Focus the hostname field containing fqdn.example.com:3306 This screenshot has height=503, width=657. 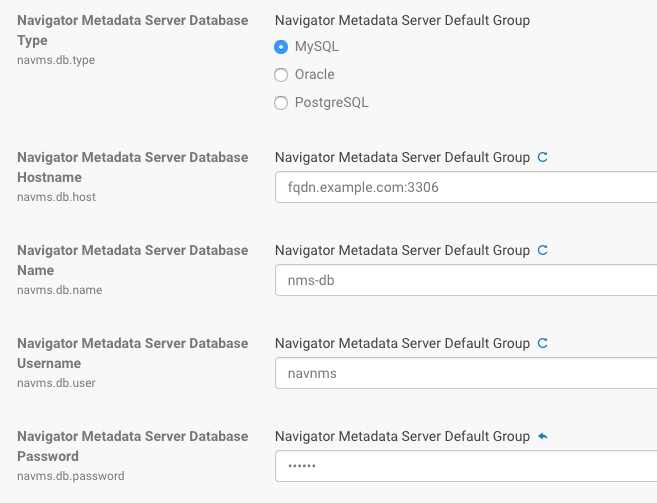[x=465, y=187]
